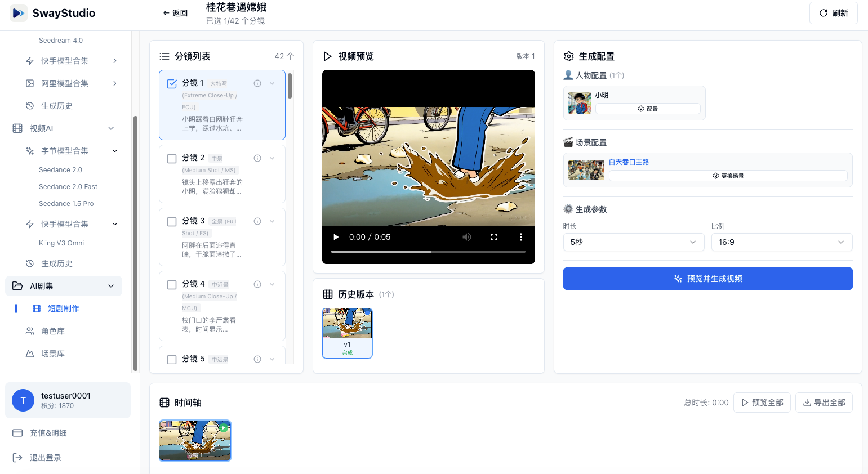868x474 pixels.
Task: Click the 刷新 refresh button
Action: (x=834, y=13)
